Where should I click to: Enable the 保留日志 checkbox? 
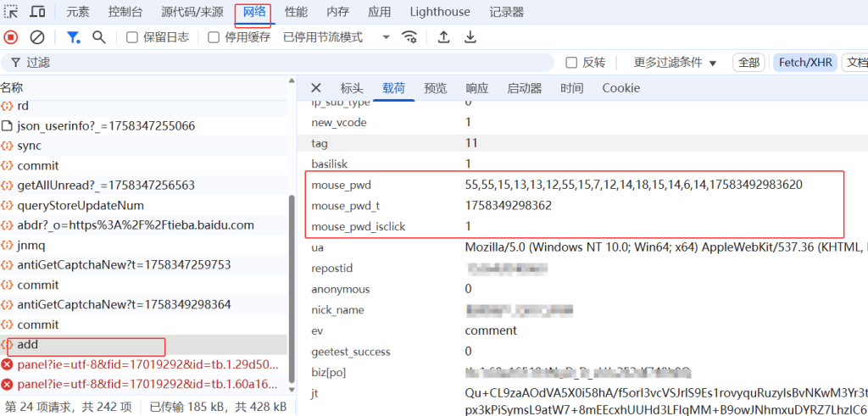click(x=132, y=37)
